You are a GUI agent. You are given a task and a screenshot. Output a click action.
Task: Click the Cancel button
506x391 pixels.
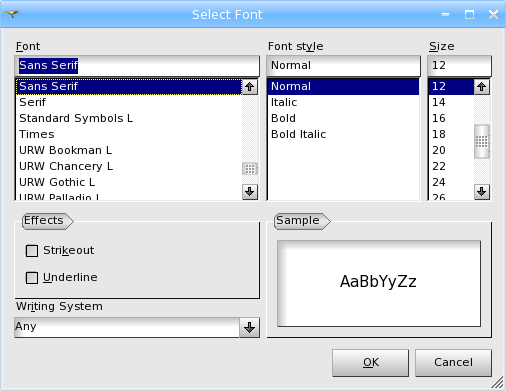pyautogui.click(x=453, y=363)
